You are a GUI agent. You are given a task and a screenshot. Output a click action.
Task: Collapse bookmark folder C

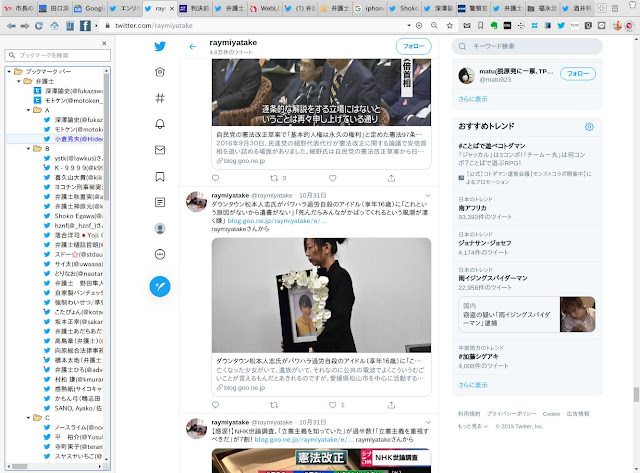(x=29, y=417)
